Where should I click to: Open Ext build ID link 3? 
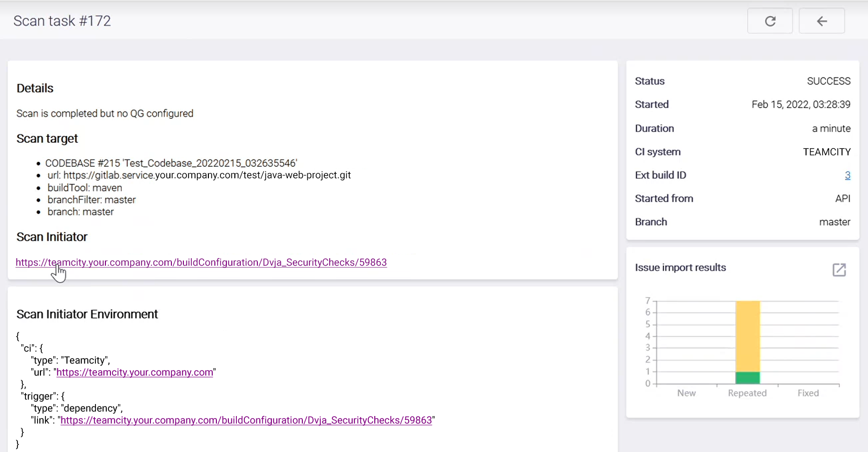[x=847, y=175]
